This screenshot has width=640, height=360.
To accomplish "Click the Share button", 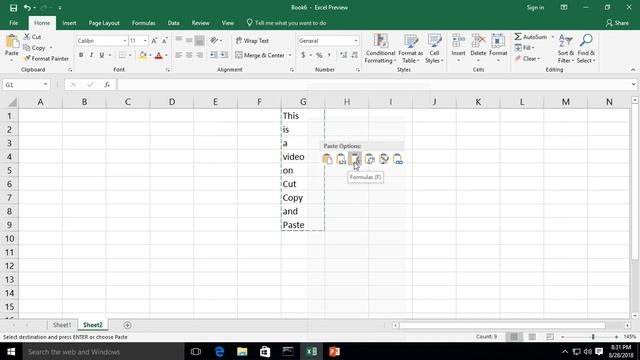I will click(618, 23).
